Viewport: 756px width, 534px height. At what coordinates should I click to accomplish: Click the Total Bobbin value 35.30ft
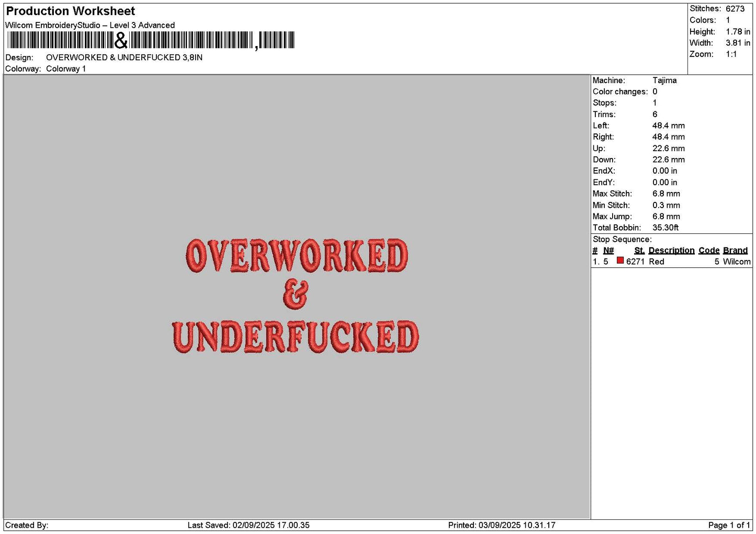[x=665, y=228]
